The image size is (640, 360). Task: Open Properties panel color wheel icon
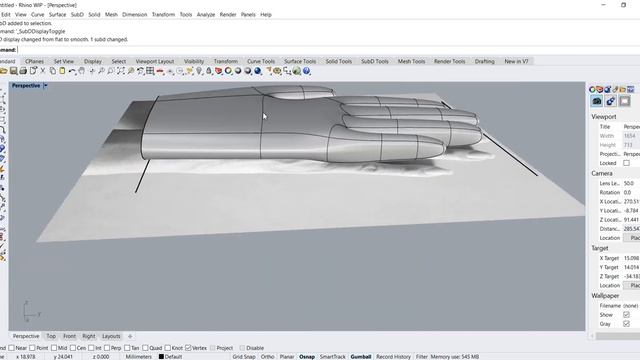tap(592, 89)
